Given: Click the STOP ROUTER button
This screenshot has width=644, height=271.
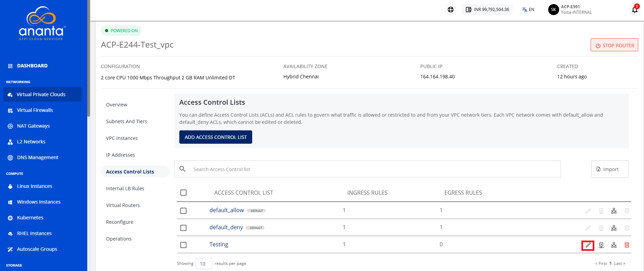Looking at the screenshot, I should (614, 45).
